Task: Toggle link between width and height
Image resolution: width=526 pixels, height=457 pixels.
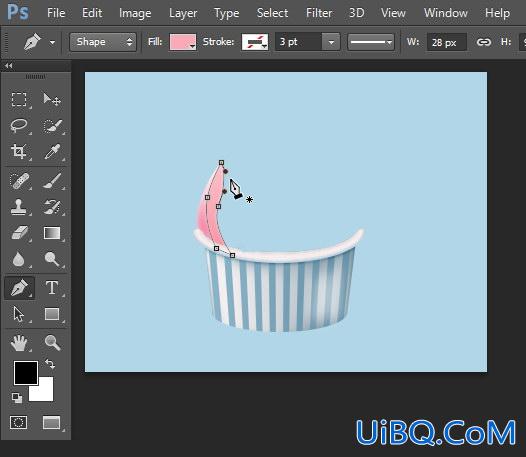Action: 483,42
